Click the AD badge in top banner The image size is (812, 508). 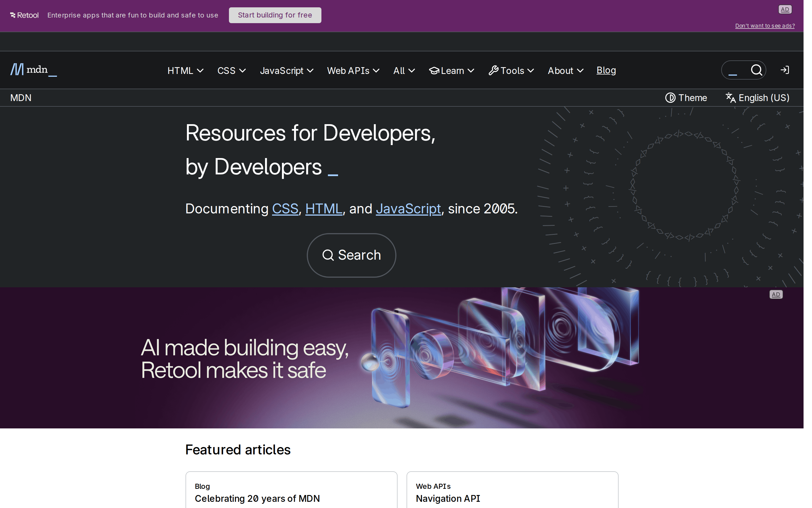coord(785,9)
